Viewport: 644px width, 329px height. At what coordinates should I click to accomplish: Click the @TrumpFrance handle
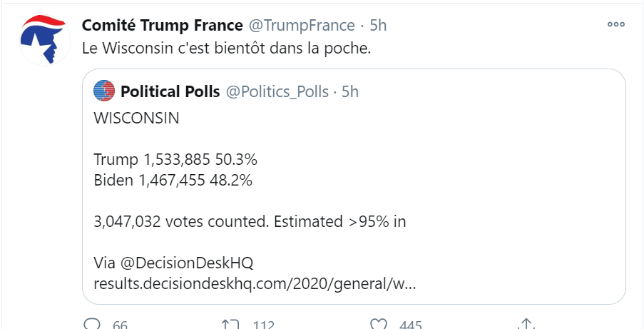(x=301, y=26)
